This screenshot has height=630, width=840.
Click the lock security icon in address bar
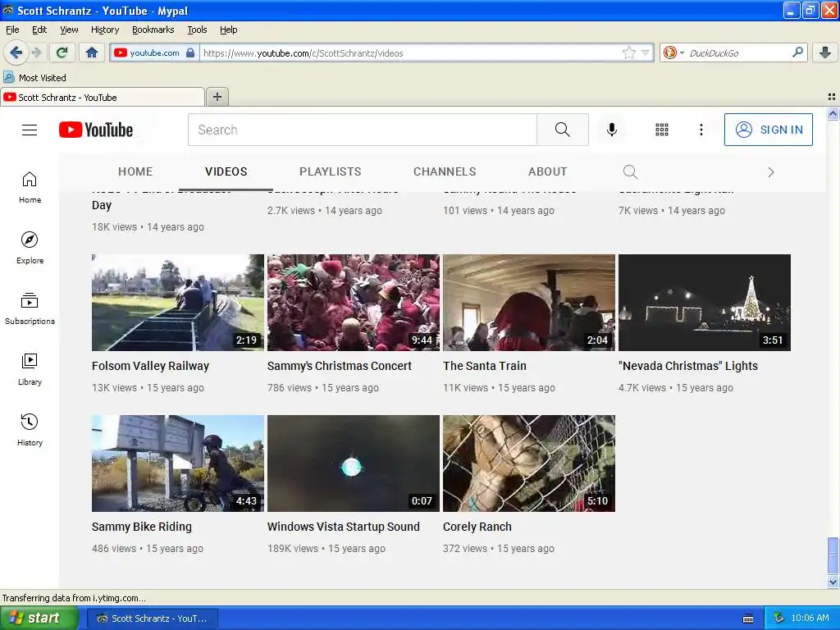(190, 52)
